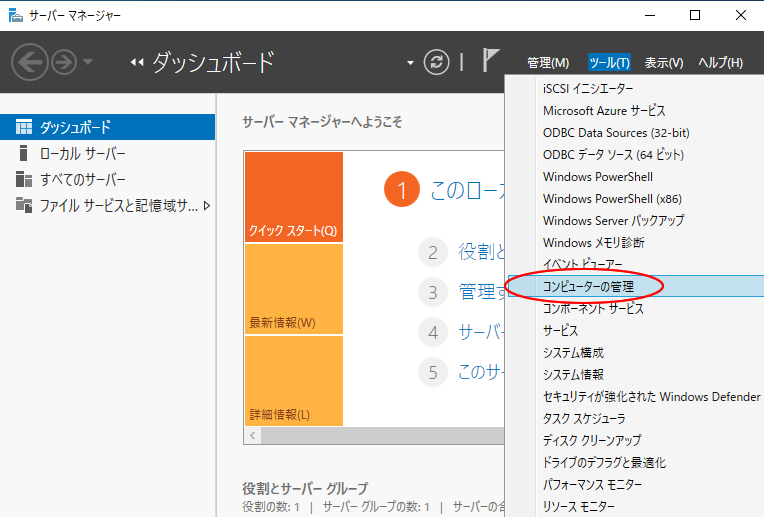
Task: Click the step 4 サーバー link
Action: coord(481,332)
